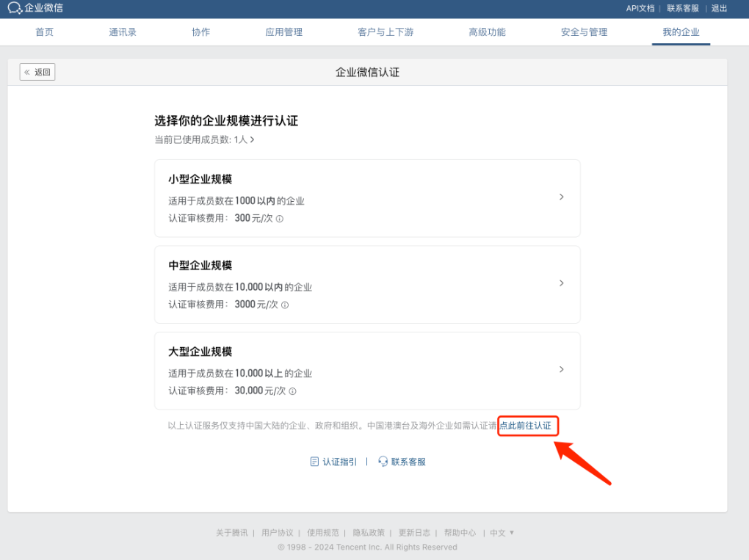The height and width of the screenshot is (560, 749).
Task: Switch to the 协作 tab
Action: [x=201, y=32]
